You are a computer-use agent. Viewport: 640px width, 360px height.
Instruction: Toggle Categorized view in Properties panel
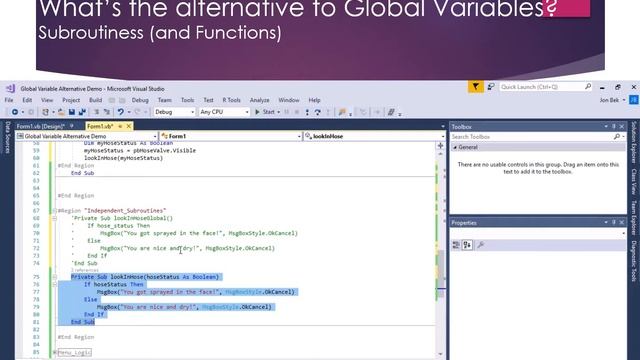[x=456, y=245]
